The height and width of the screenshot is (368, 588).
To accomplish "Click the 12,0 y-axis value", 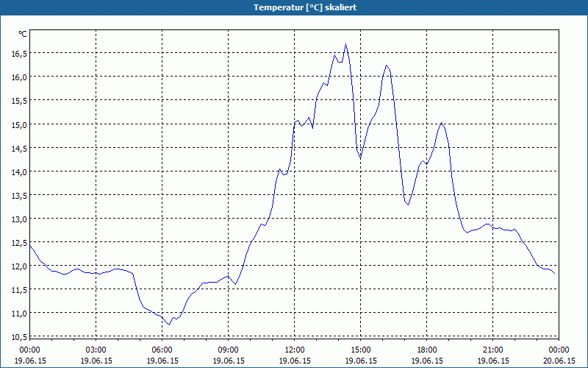I will pos(20,266).
